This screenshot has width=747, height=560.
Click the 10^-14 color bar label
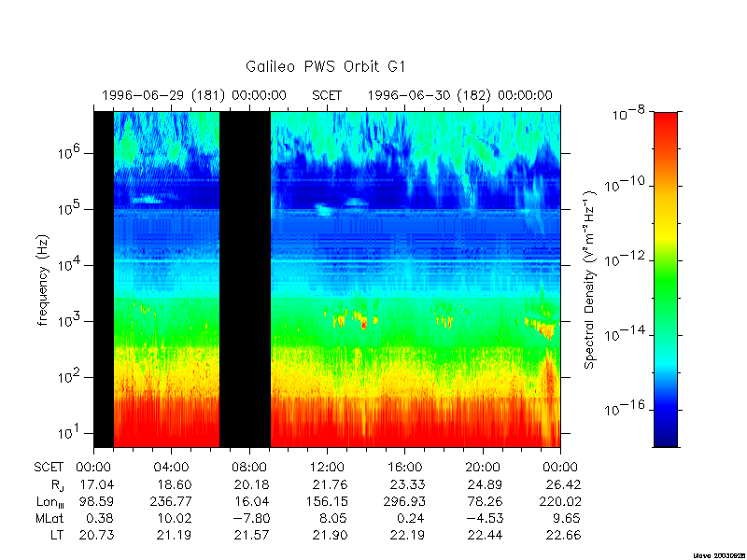coord(625,333)
